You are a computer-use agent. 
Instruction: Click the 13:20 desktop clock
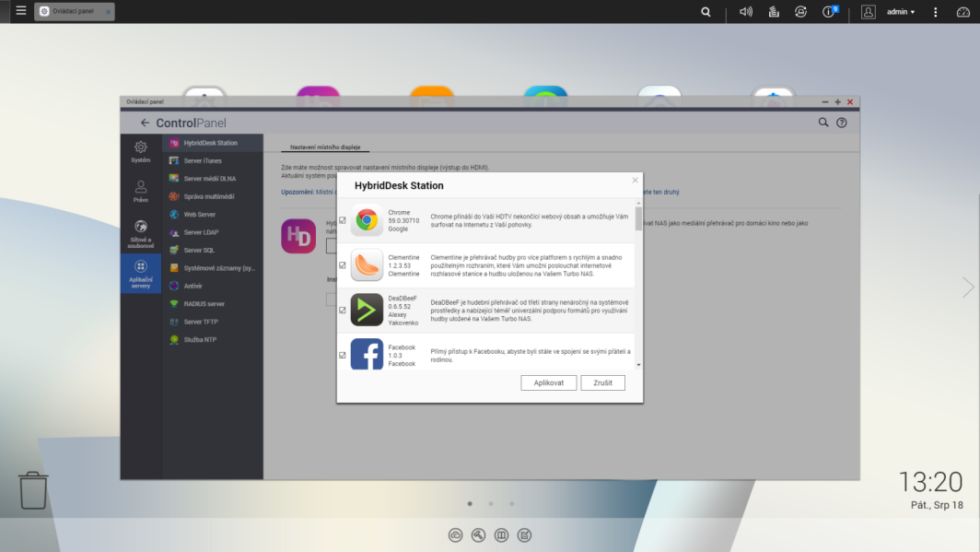pos(930,482)
